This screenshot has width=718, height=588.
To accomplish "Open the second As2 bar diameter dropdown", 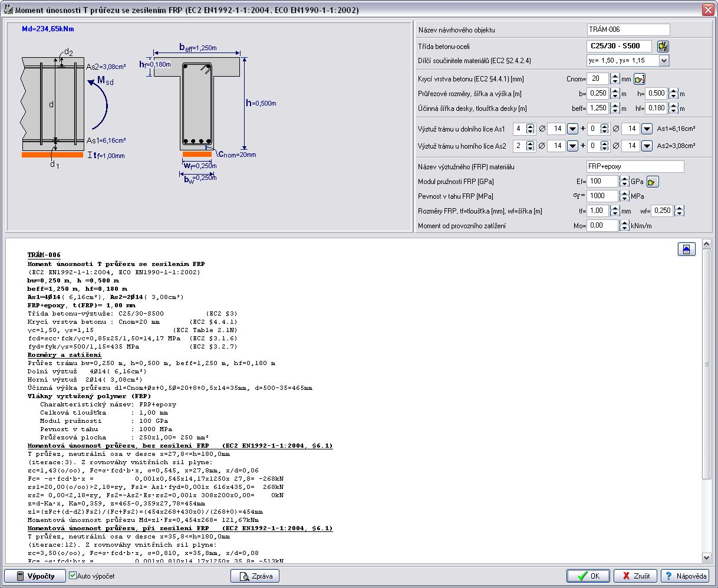I will 647,146.
